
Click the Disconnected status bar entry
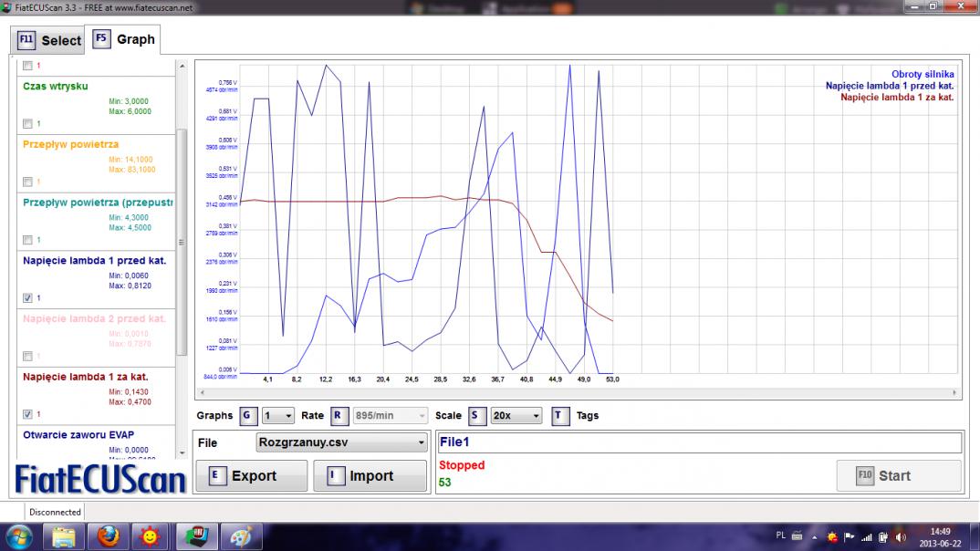55,513
